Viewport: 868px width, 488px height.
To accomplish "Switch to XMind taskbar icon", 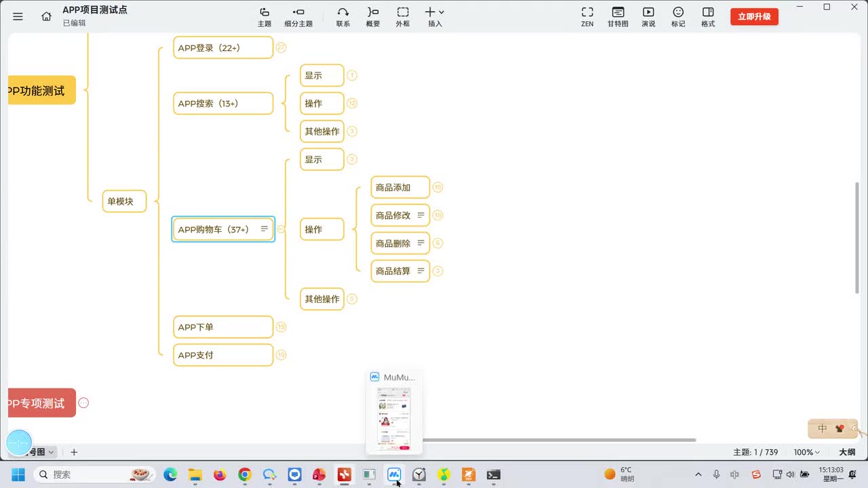I will (344, 474).
